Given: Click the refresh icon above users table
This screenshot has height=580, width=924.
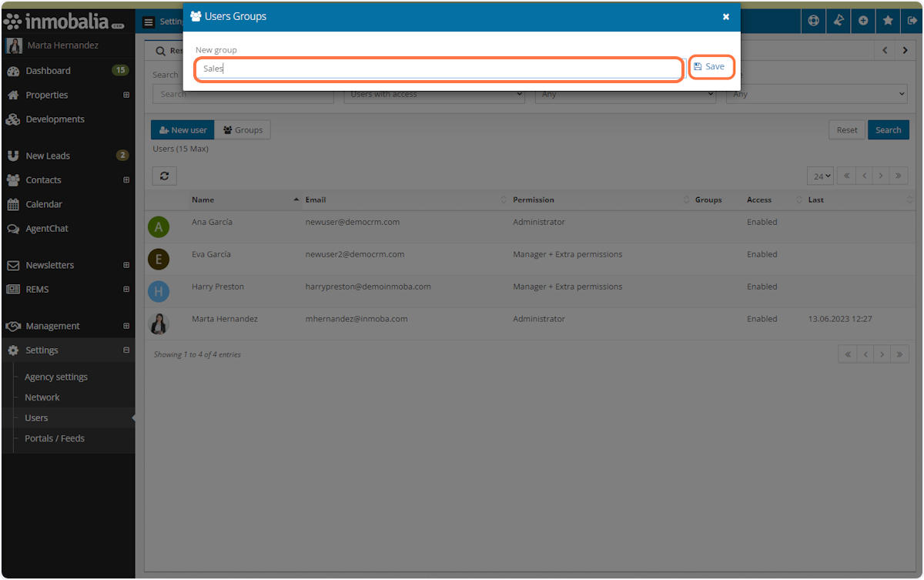Looking at the screenshot, I should click(165, 176).
